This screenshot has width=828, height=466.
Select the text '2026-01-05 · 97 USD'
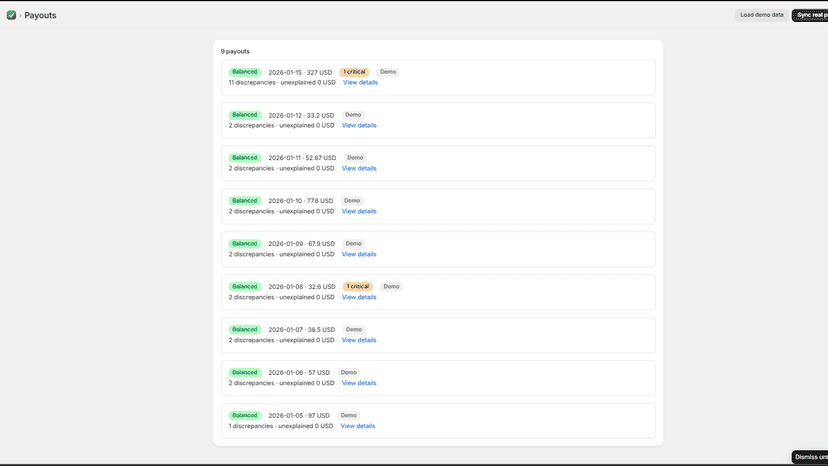[x=299, y=416]
